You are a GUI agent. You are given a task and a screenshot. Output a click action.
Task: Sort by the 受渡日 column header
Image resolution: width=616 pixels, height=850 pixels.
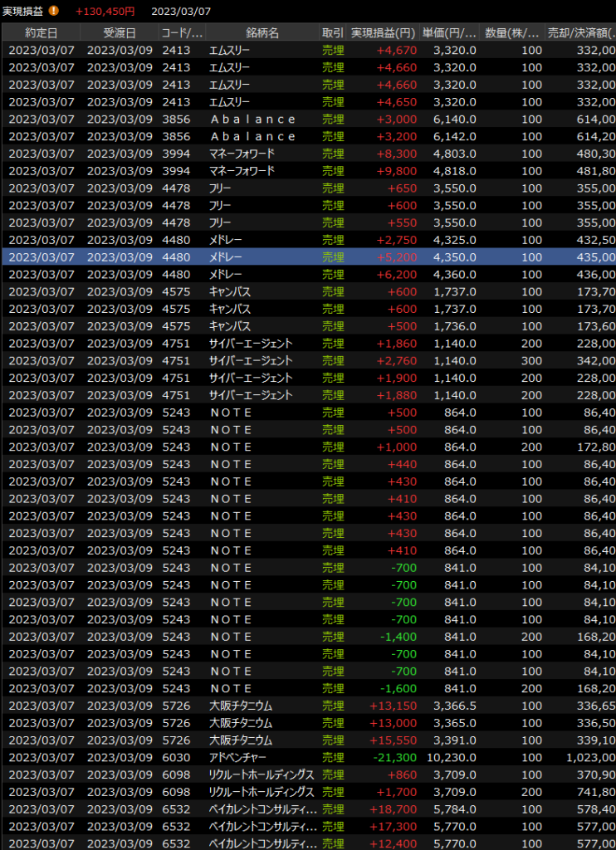(120, 32)
